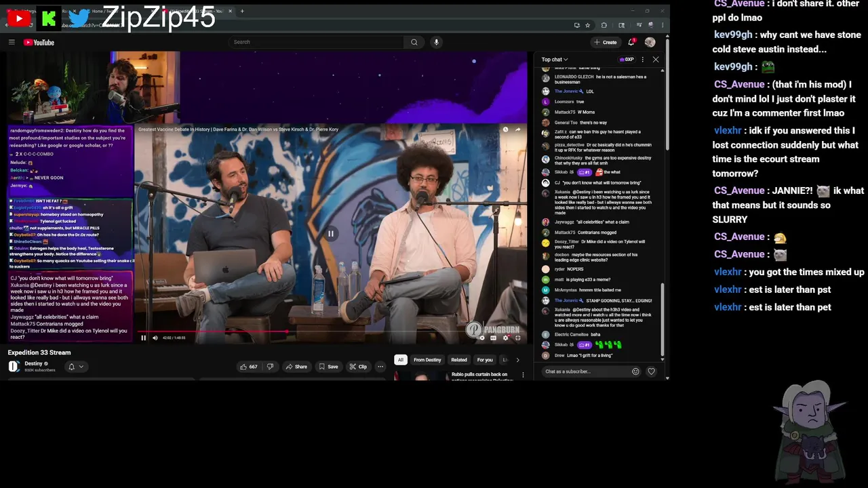Open the Destiny channel name link

pos(33,363)
